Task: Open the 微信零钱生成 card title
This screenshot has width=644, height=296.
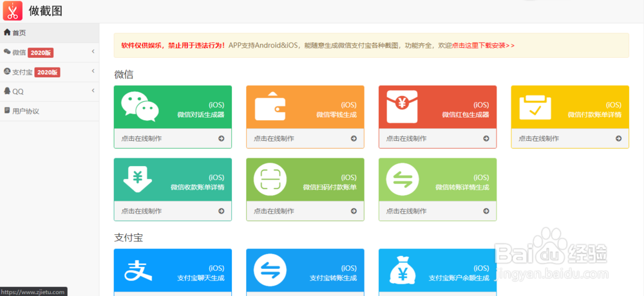Action: 336,115
